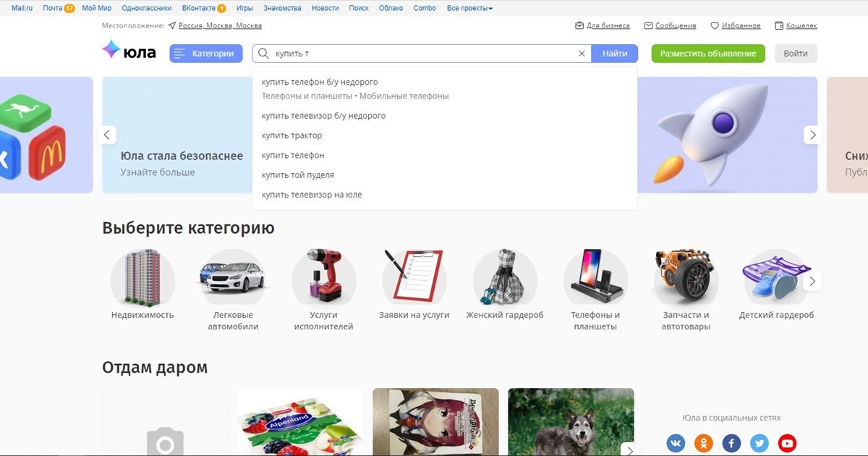868x456 pixels.
Task: Click the Юла logo icon
Action: click(x=111, y=50)
